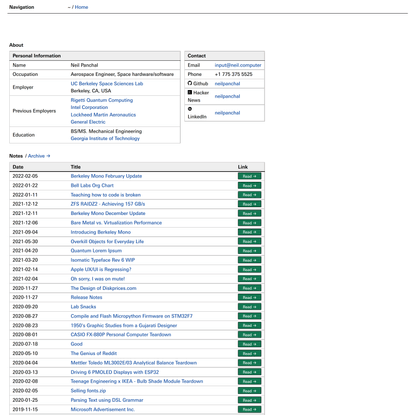Open the Teaching how to code is broken note
This screenshot has width=415, height=415.
point(106,195)
